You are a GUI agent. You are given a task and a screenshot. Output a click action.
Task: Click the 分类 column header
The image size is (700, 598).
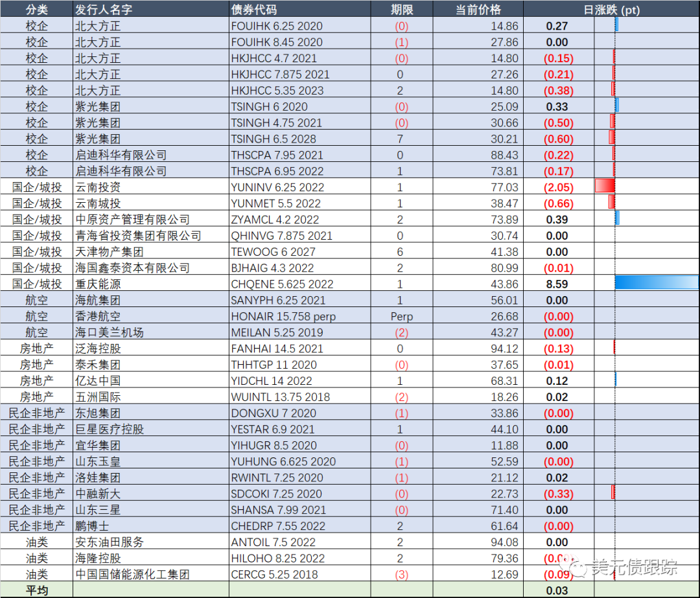36,9
